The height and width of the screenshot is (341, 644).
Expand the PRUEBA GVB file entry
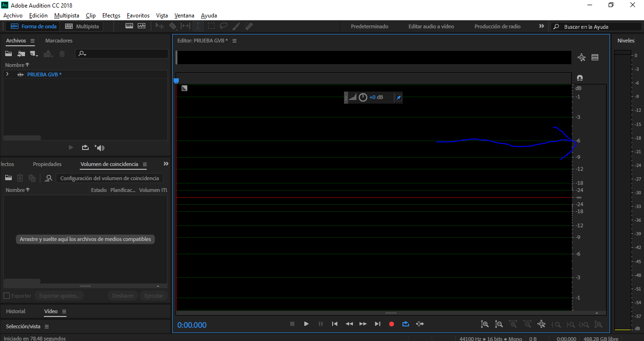point(7,75)
